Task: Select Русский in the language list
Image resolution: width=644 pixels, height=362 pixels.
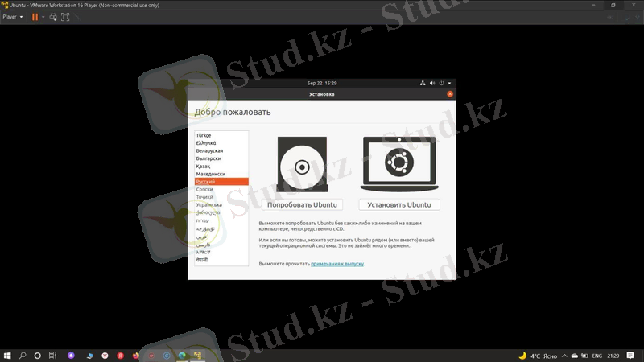Action: 221,182
